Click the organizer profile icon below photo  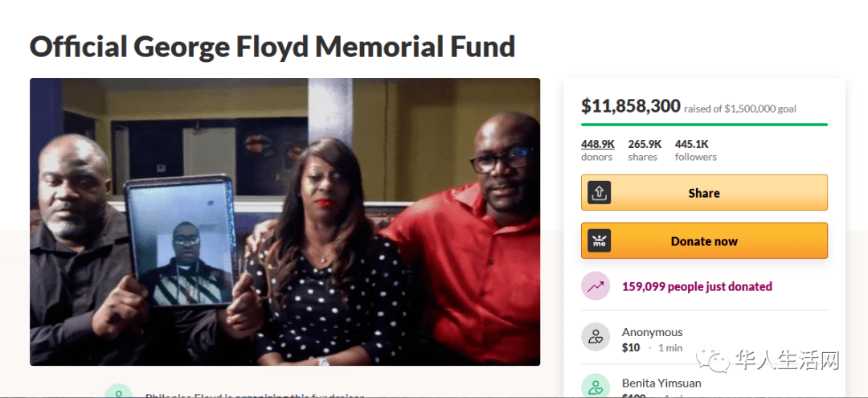click(118, 391)
